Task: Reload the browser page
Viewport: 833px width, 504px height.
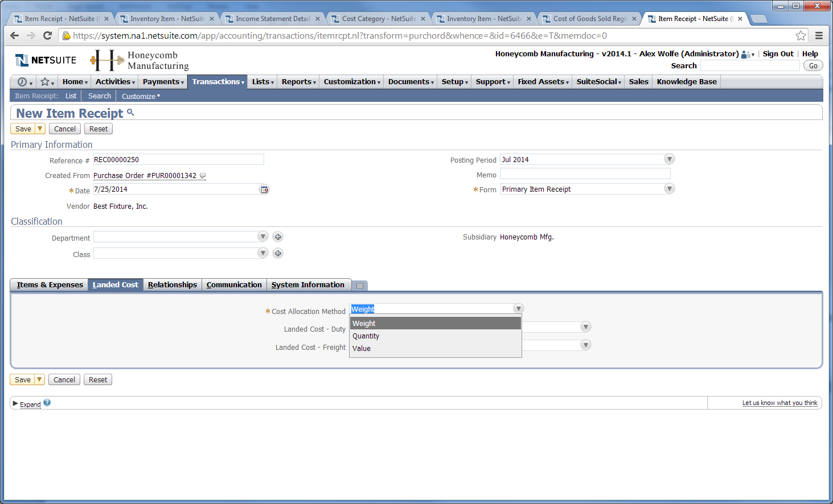Action: click(x=48, y=35)
